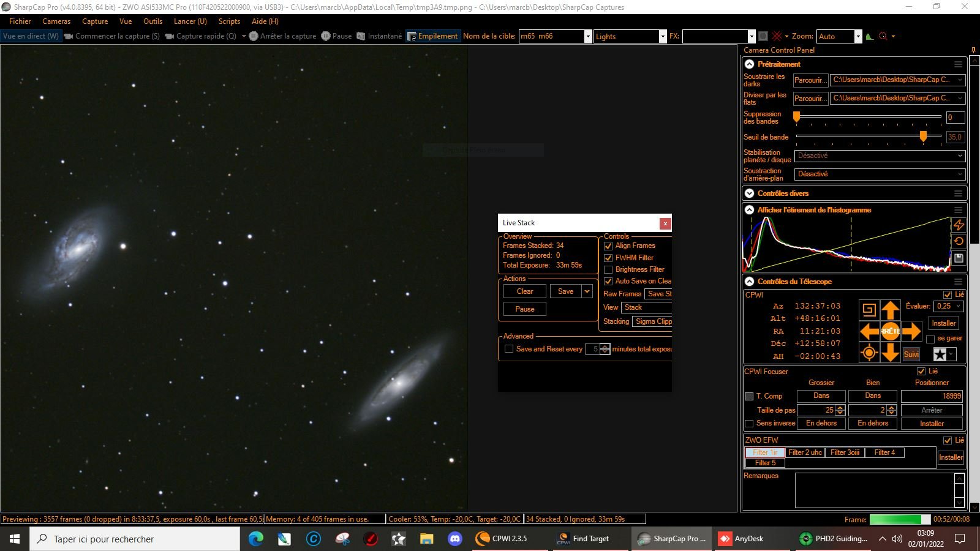Slew telescope left with left arrow

pos(869,331)
